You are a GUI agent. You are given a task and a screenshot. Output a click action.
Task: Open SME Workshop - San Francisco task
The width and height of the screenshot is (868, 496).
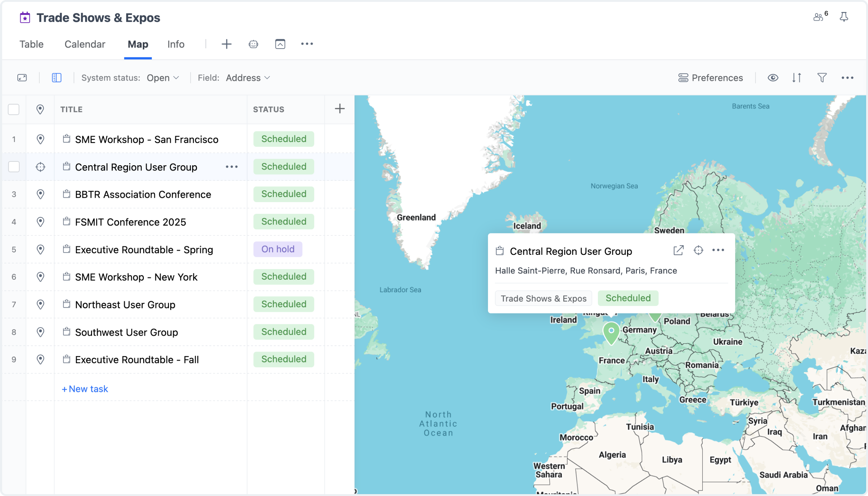click(147, 139)
